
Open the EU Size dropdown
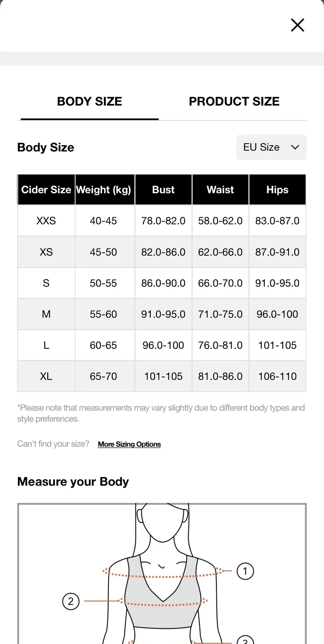(x=271, y=147)
